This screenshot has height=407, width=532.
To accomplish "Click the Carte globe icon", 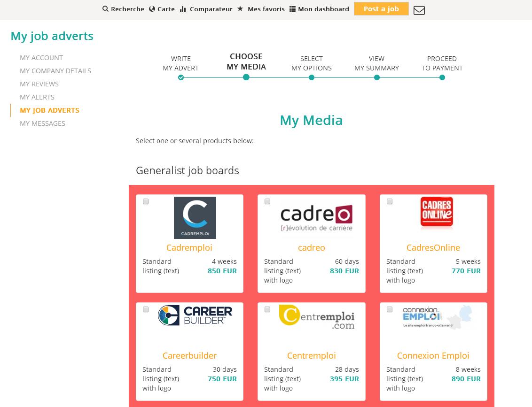I will tap(152, 9).
